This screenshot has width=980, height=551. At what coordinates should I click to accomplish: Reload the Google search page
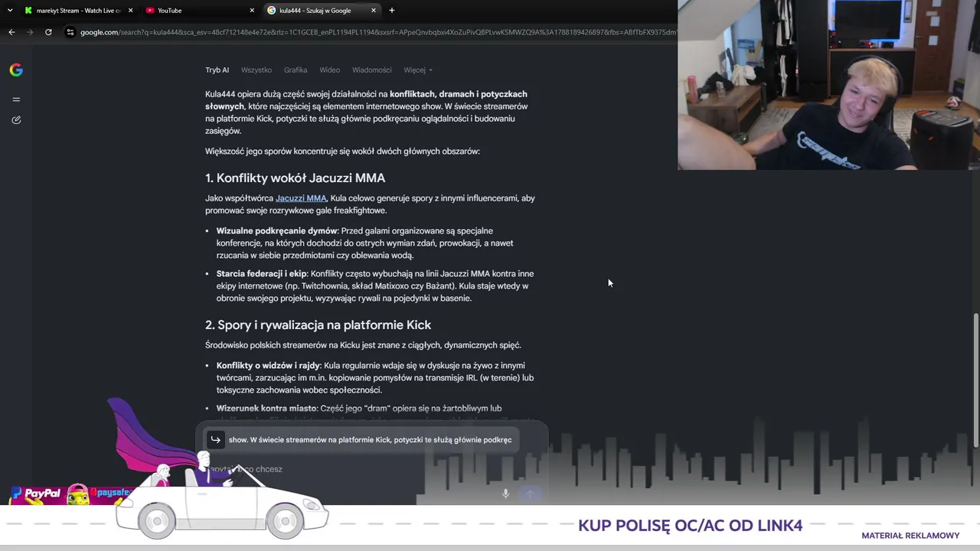(x=48, y=32)
